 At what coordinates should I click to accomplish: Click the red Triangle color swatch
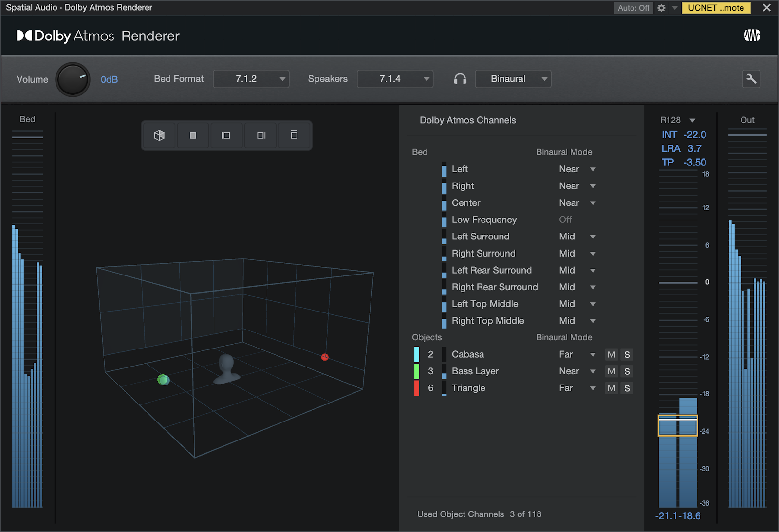pyautogui.click(x=417, y=388)
